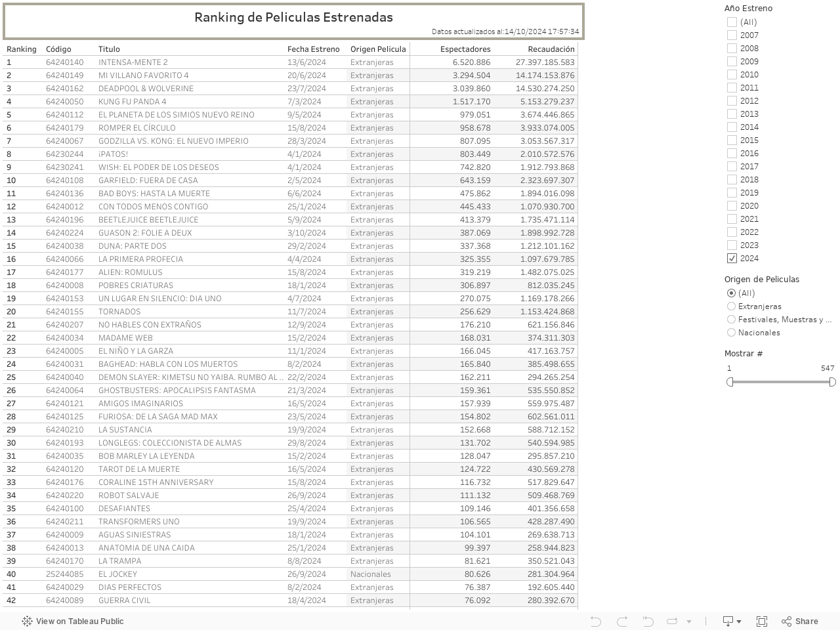Viewport: 840px width, 630px height.
Task: Uncheck the 2024 year checkbox
Action: [732, 258]
